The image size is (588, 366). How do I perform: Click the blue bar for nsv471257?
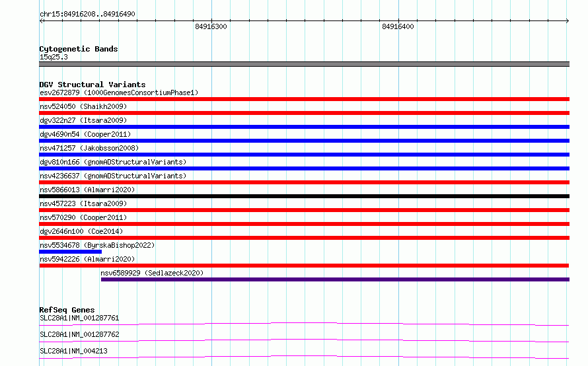304,155
